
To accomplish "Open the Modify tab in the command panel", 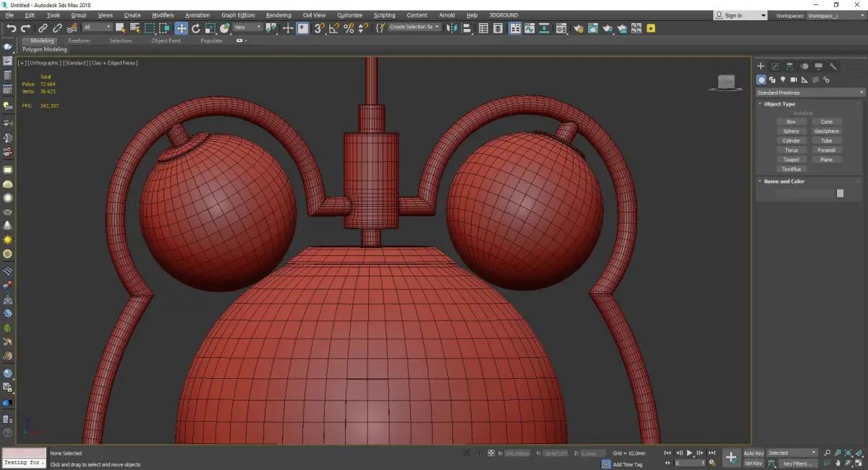I will pos(775,67).
